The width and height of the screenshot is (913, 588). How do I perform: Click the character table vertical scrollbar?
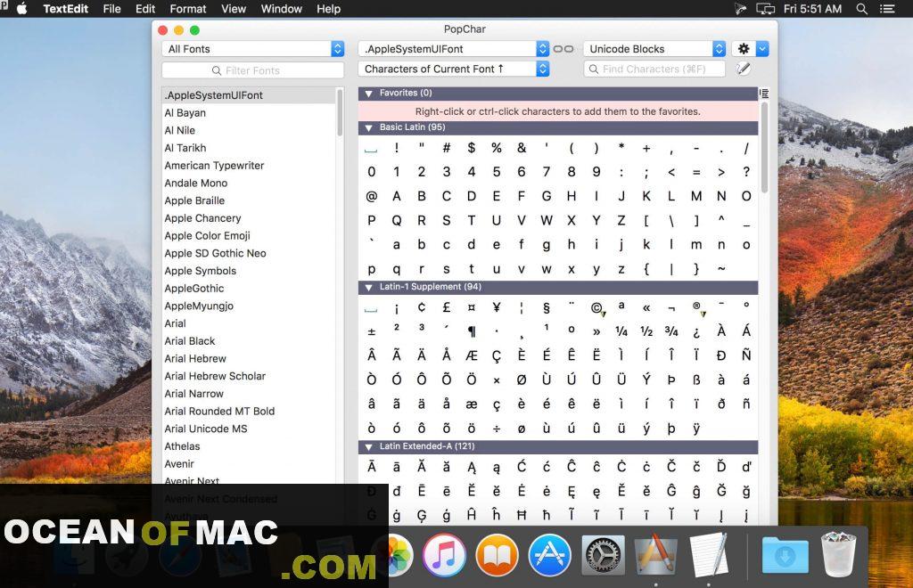click(x=764, y=148)
